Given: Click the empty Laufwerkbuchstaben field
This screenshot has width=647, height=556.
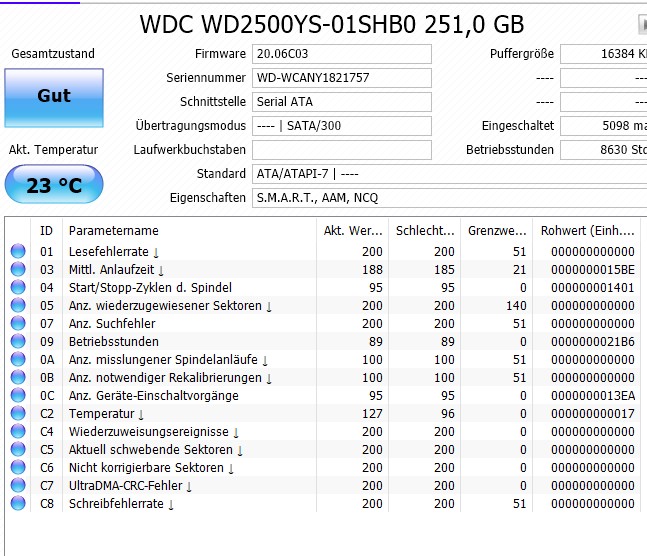Looking at the screenshot, I should coord(342,150).
